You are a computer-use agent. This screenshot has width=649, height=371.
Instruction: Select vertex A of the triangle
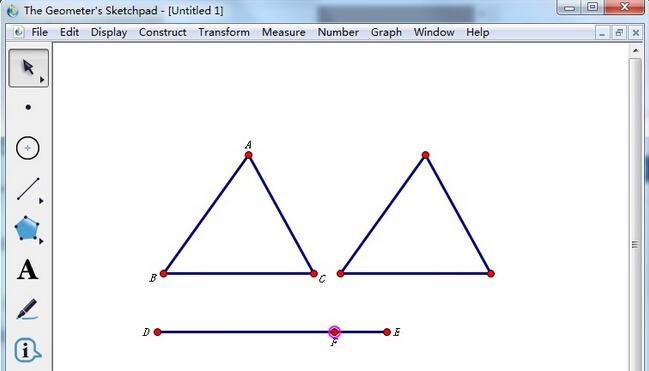pyautogui.click(x=248, y=155)
